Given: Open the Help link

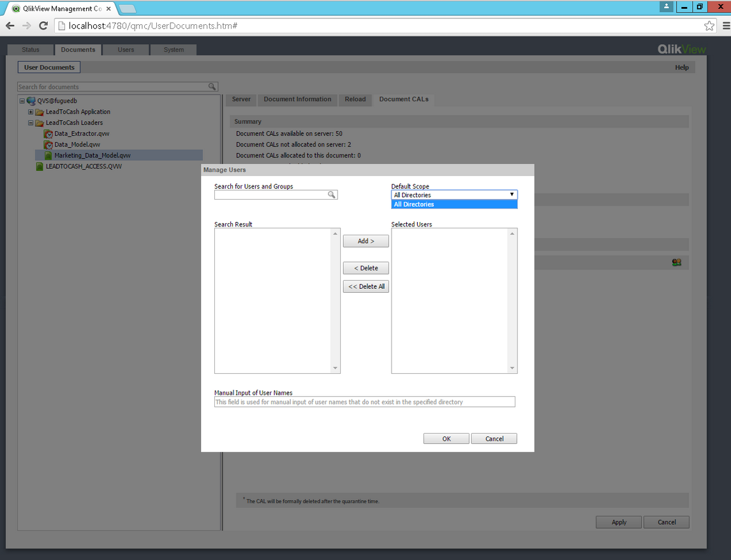Looking at the screenshot, I should (682, 68).
